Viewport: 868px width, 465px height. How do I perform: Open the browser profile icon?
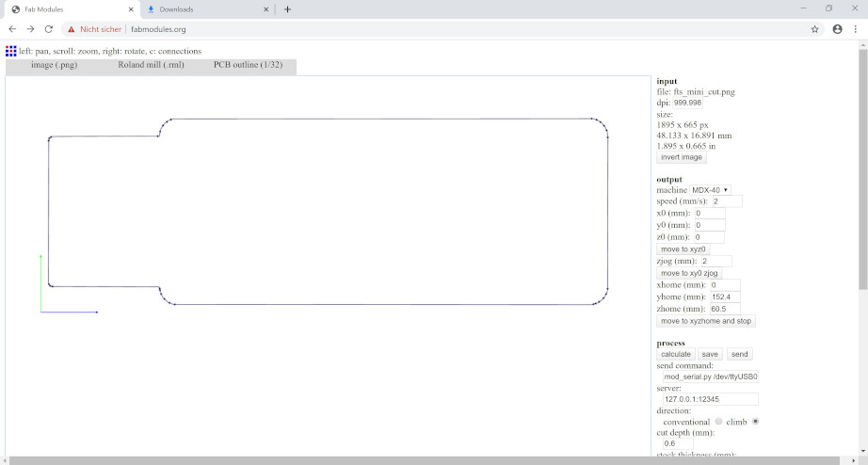[838, 29]
